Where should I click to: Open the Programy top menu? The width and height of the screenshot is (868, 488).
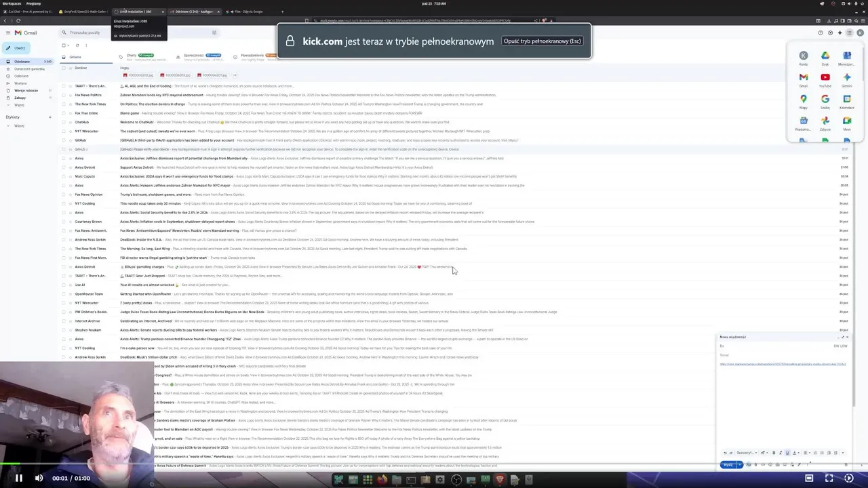coord(33,3)
